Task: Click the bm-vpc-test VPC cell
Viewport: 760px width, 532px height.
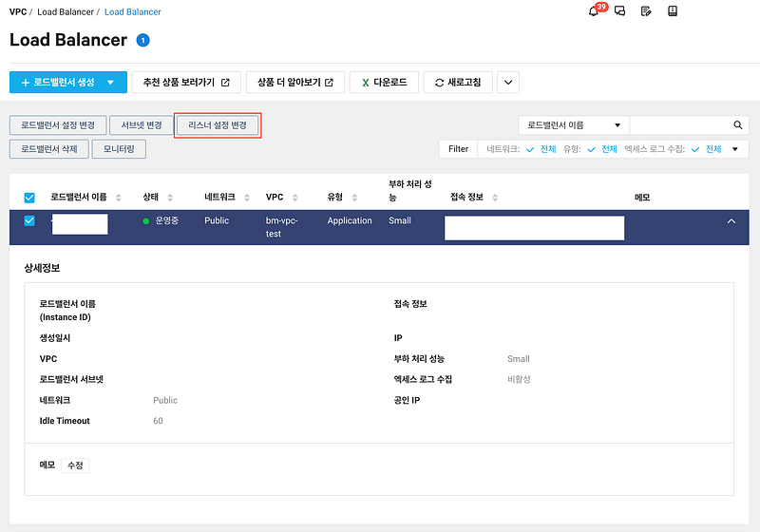Action: click(x=281, y=227)
